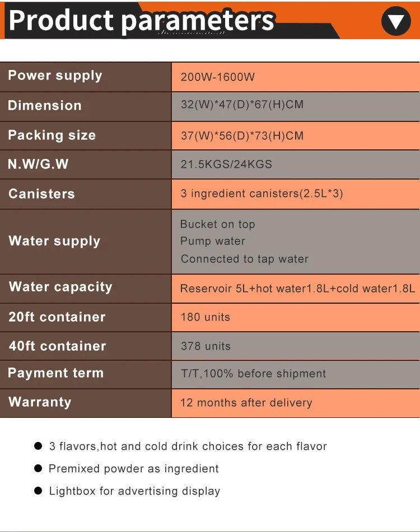420x532 pixels.
Task: Click the Product parameters heading
Action: pyautogui.click(x=142, y=20)
